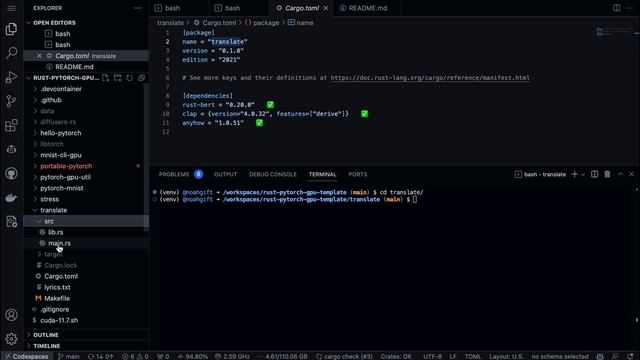
Task: Collapse the translate folder
Action: [x=53, y=210]
